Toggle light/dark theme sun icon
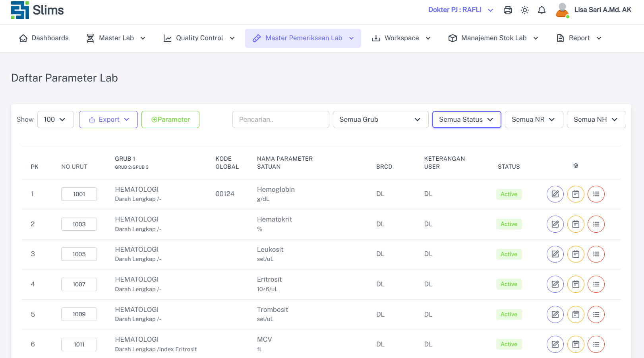 [525, 10]
